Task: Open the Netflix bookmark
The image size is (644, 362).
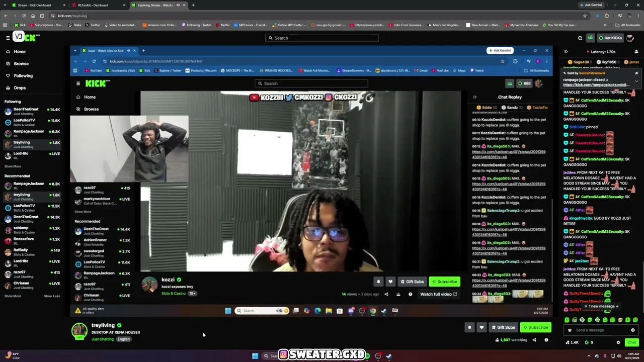Action: pos(222,25)
